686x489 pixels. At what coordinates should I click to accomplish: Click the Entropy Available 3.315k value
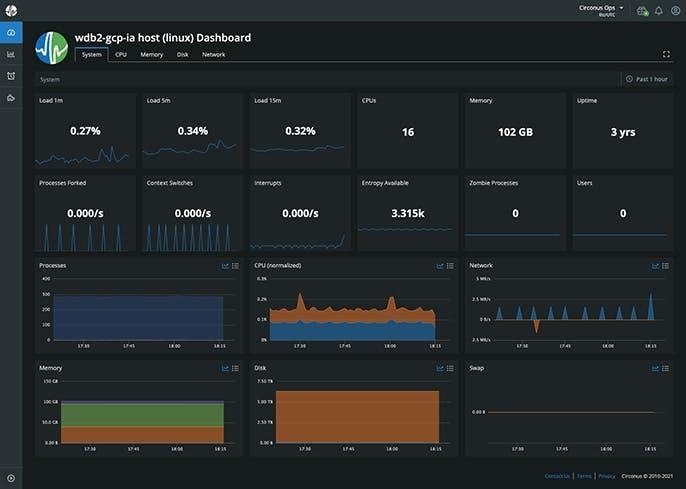[408, 213]
